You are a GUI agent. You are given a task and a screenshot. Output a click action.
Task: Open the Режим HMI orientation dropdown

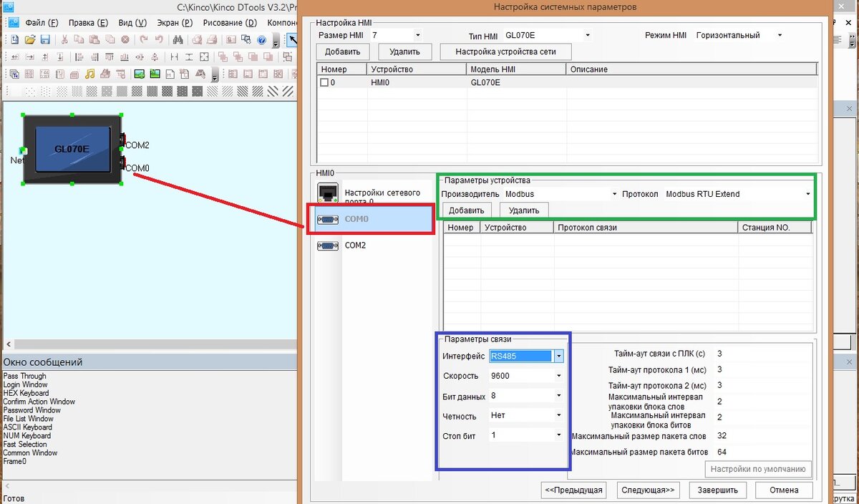[x=780, y=35]
